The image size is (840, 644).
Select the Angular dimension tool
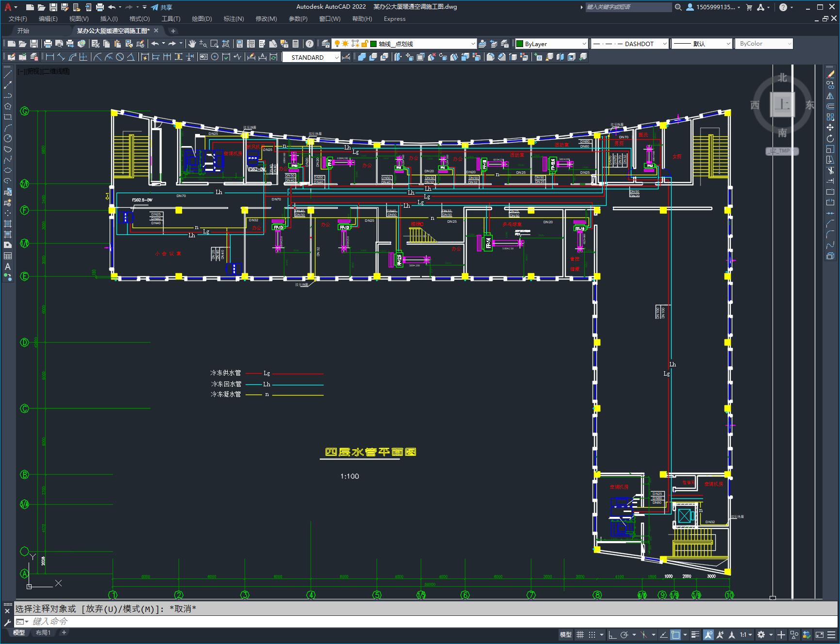pyautogui.click(x=131, y=57)
